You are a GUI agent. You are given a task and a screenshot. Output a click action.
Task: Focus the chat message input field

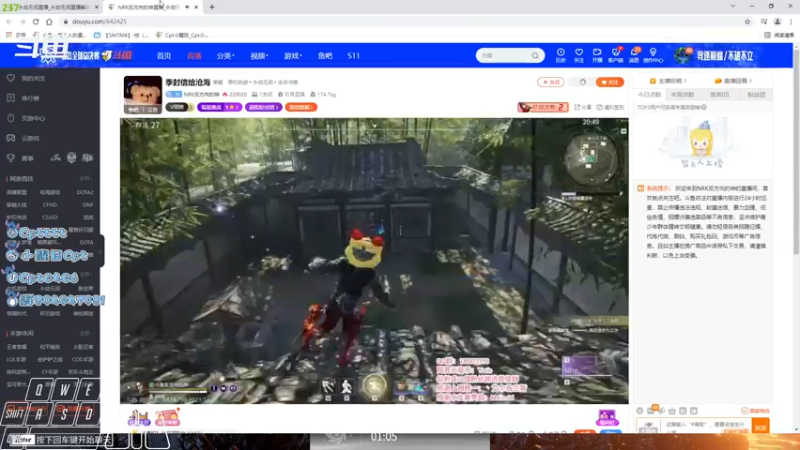click(706, 427)
